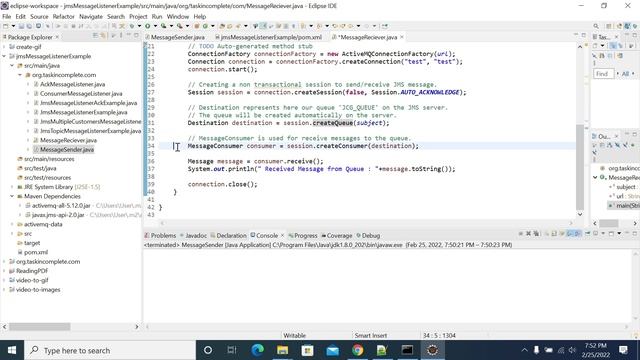The width and height of the screenshot is (640, 360).
Task: Click the Java perspective icon at top right
Action: tap(627, 26)
